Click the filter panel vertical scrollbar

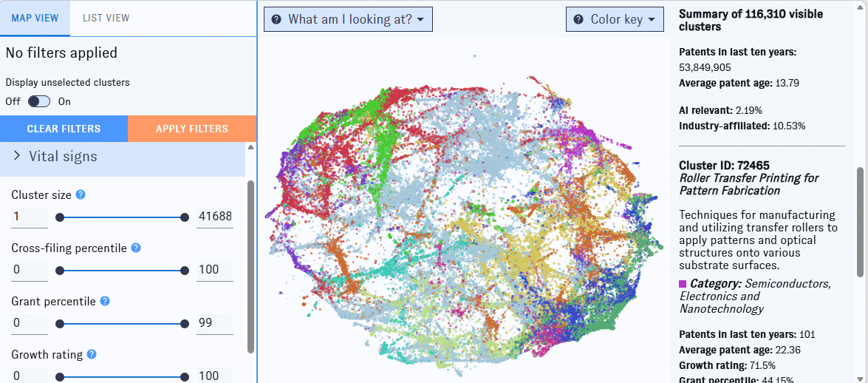(x=250, y=266)
